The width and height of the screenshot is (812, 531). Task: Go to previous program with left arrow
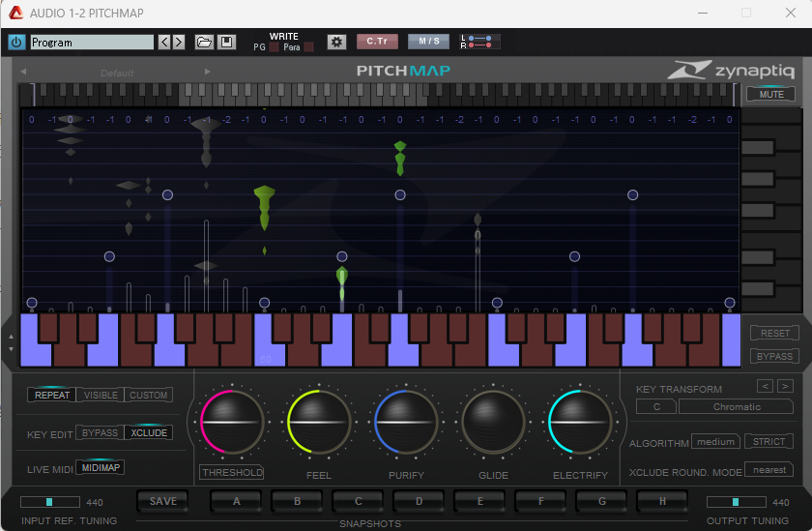pyautogui.click(x=164, y=42)
